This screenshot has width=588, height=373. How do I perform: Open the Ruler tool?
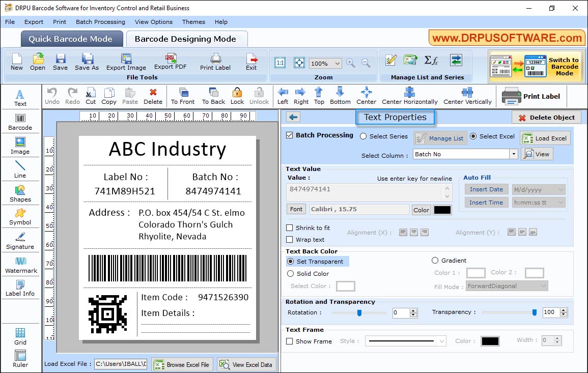20,359
